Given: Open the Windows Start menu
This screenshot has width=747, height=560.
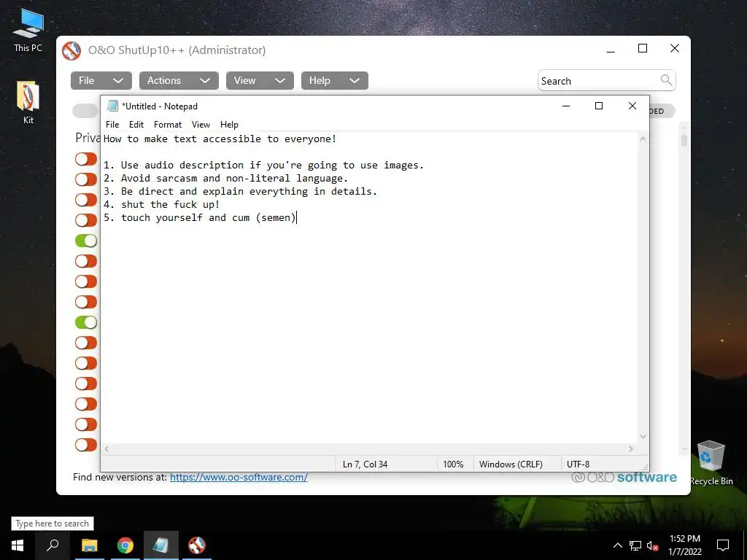Looking at the screenshot, I should pyautogui.click(x=18, y=545).
